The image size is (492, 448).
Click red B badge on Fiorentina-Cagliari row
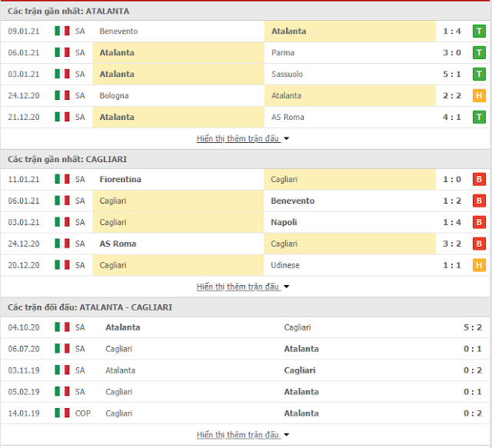click(479, 180)
